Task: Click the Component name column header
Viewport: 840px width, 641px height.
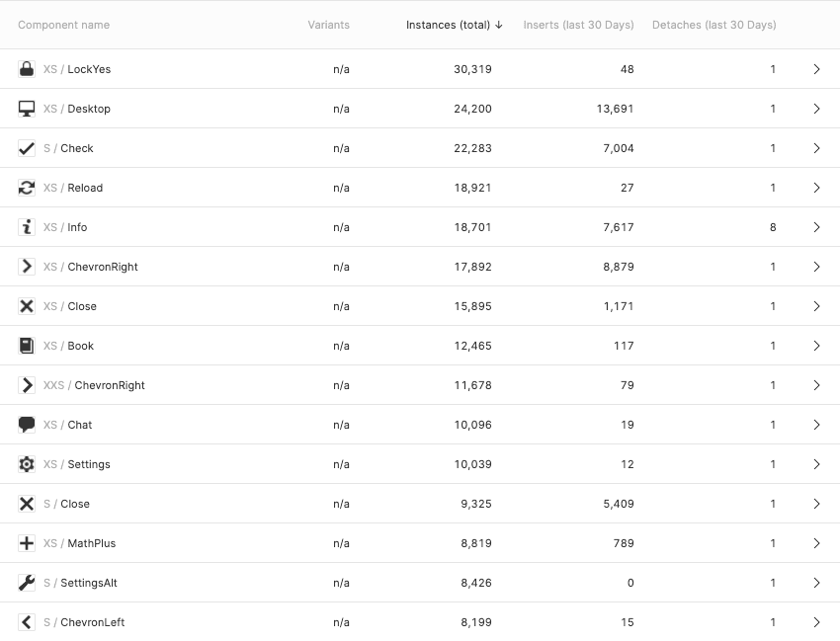Action: (64, 25)
